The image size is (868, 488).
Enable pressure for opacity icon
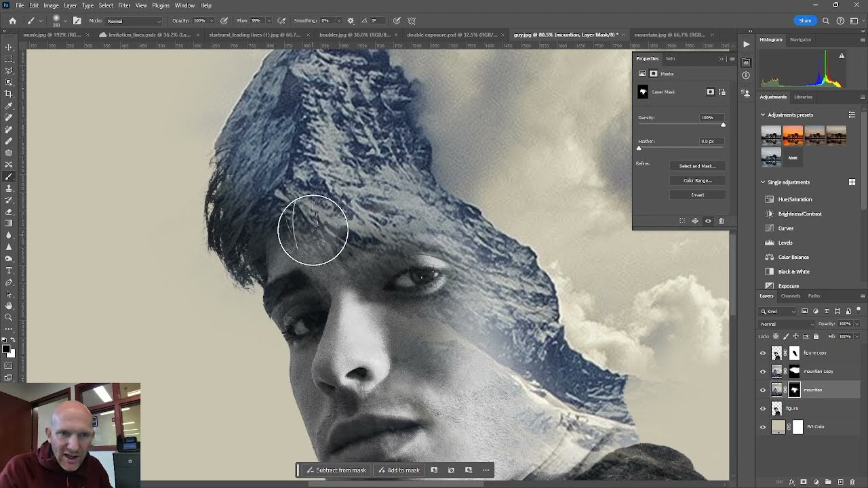(x=224, y=21)
